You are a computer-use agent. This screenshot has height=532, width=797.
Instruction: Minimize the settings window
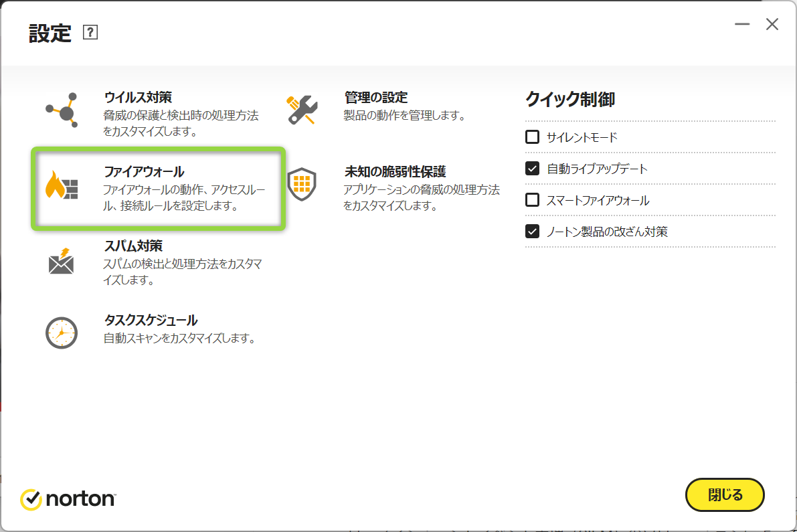coord(742,25)
